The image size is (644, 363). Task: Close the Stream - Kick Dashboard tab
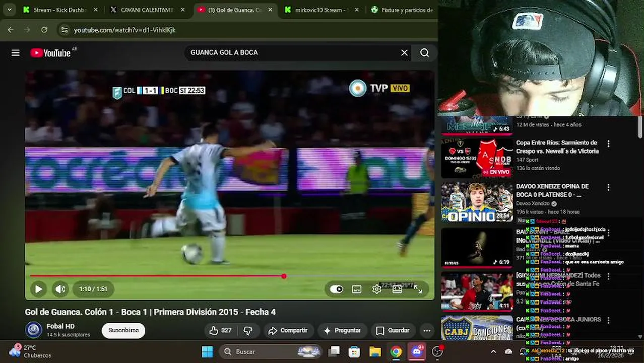pos(96,10)
